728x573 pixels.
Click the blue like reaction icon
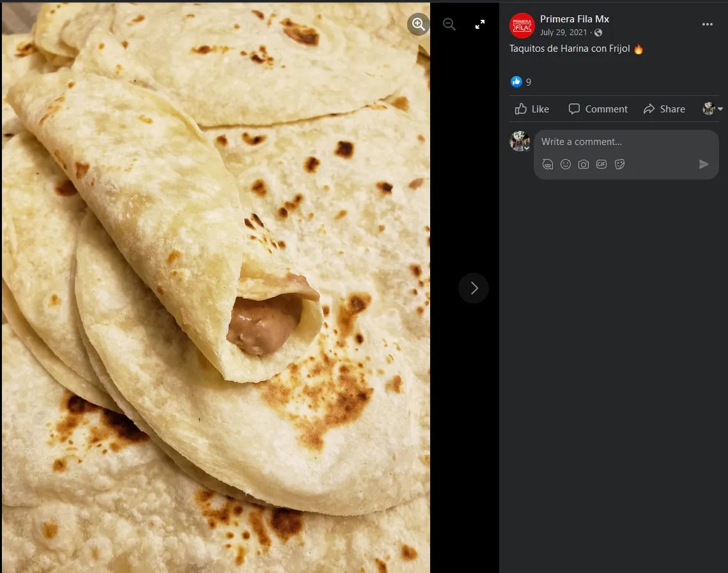point(516,82)
